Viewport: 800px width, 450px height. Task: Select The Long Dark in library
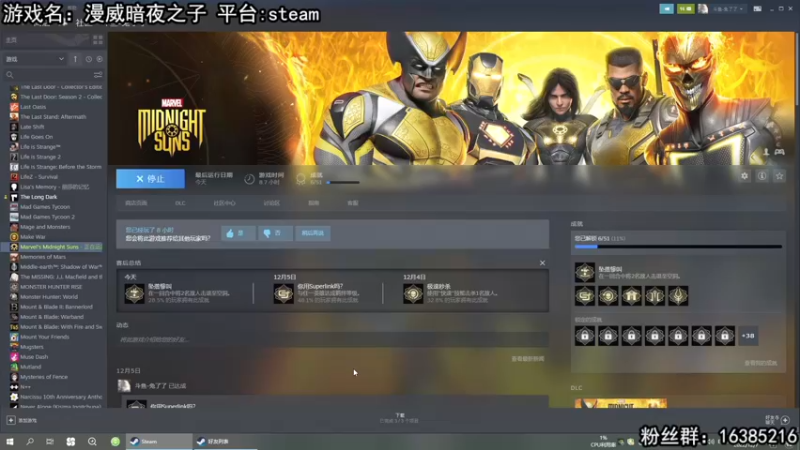point(39,197)
